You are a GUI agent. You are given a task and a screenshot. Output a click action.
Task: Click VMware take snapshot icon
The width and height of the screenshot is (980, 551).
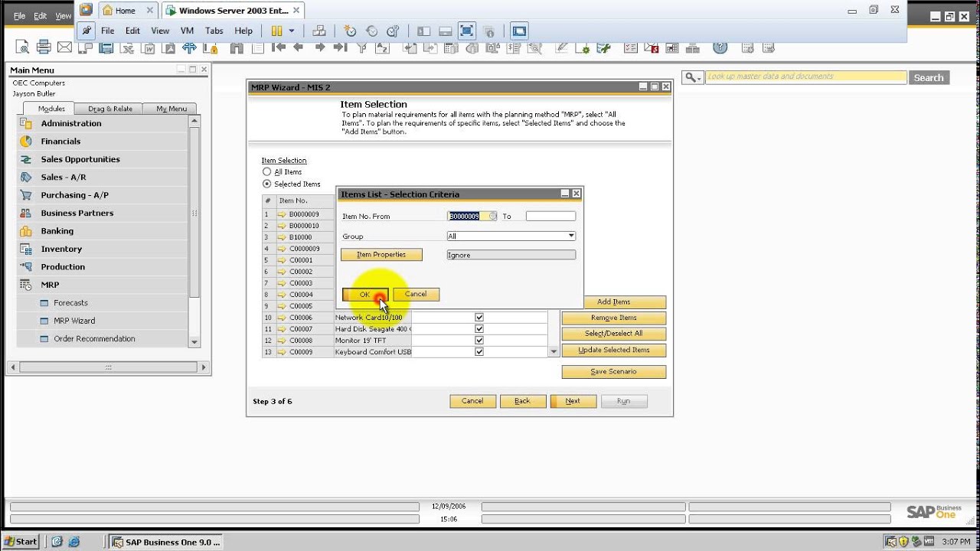350,31
